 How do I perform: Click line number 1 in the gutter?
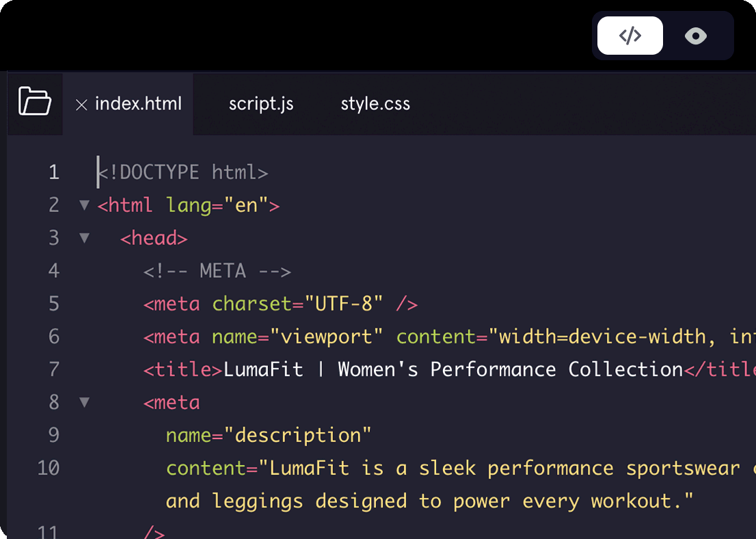(x=53, y=172)
